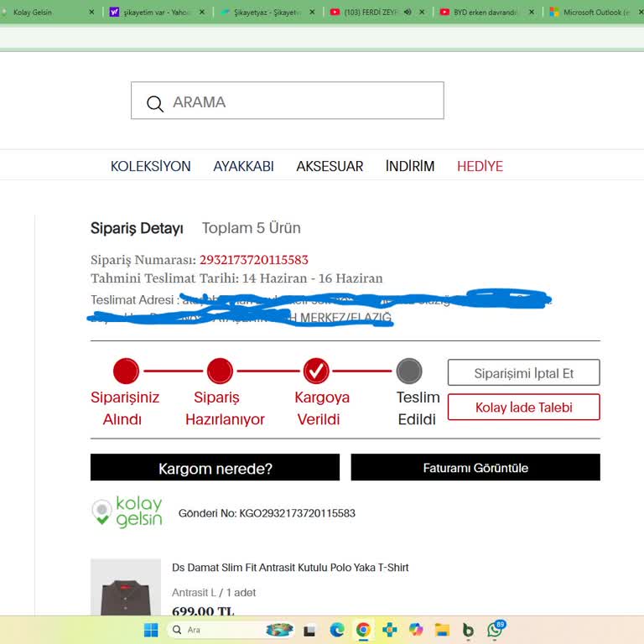The height and width of the screenshot is (644, 644).
Task: Click the Faturamı Görüntüle button
Action: tap(475, 467)
